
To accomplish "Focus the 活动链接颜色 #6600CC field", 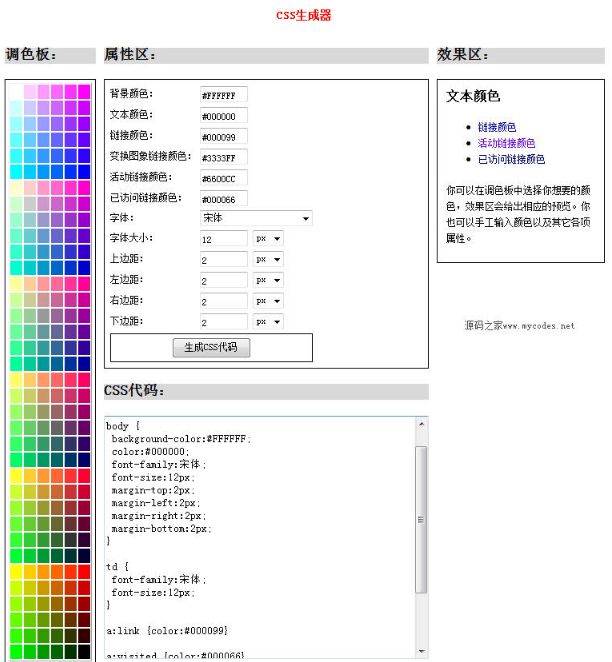I will pos(223,178).
